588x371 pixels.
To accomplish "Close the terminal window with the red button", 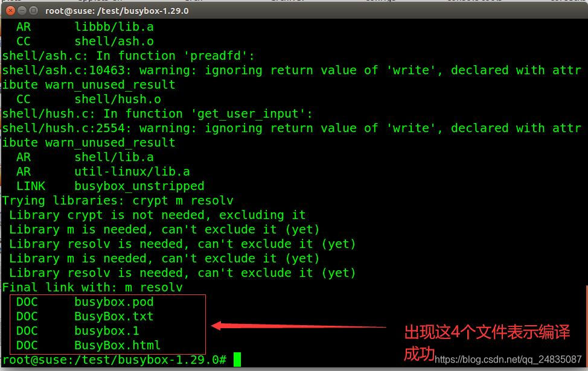I will 10,10.
